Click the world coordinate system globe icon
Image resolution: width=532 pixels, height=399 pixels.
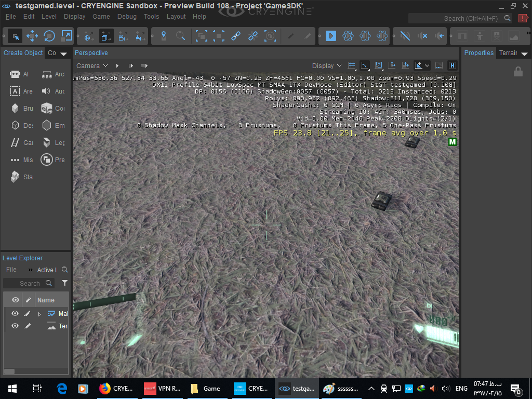[89, 36]
